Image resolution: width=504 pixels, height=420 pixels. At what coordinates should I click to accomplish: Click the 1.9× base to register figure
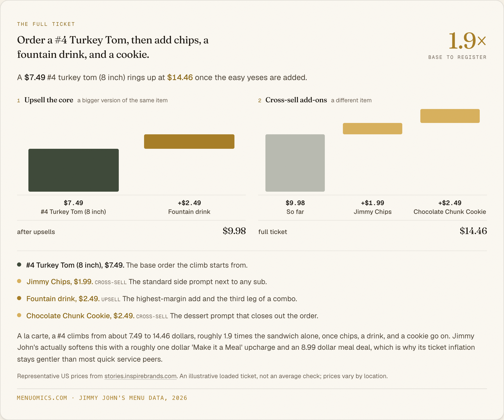point(467,41)
